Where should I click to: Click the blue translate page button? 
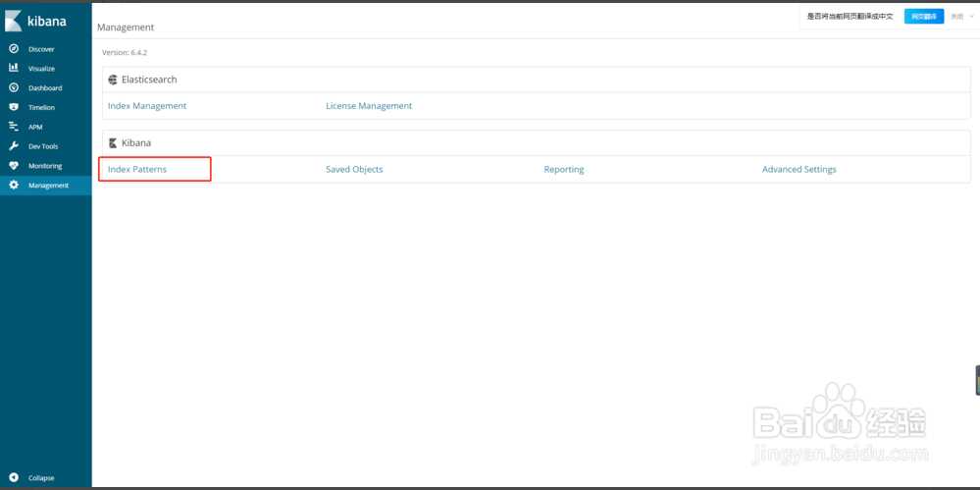coord(924,17)
